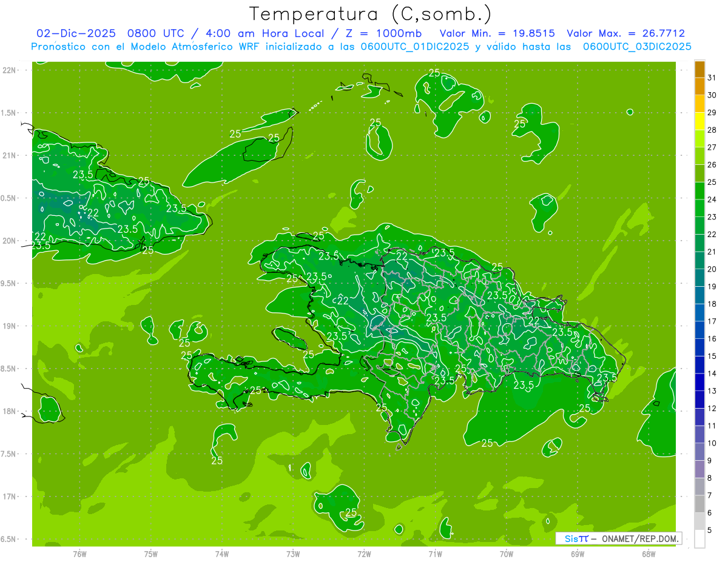Click the 71W longitude label
Screen dimensions: 728x562
435,554
